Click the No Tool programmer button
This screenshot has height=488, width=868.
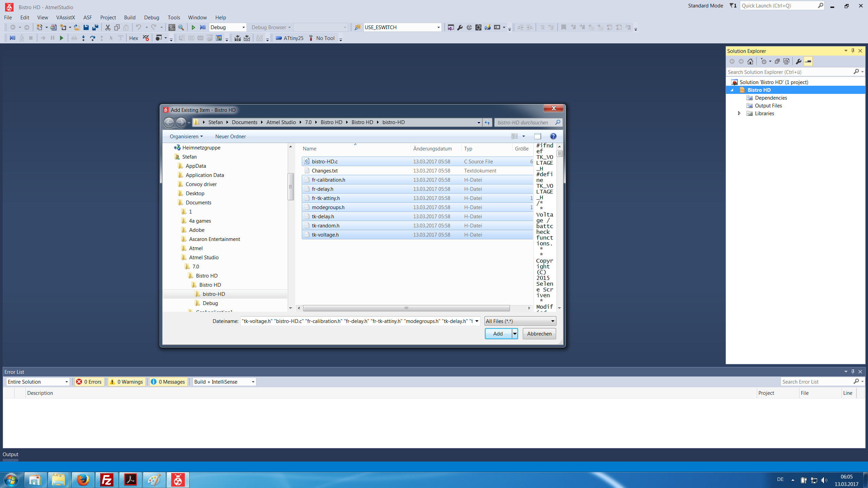[322, 38]
